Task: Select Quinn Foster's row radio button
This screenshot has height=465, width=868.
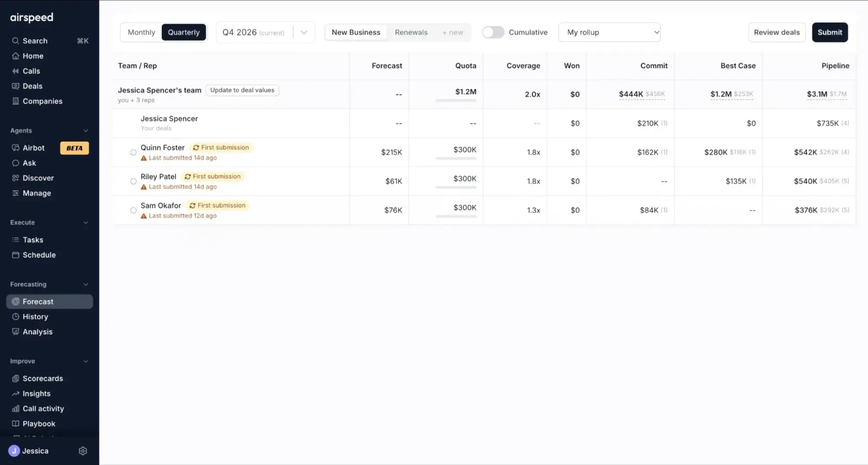Action: (133, 152)
